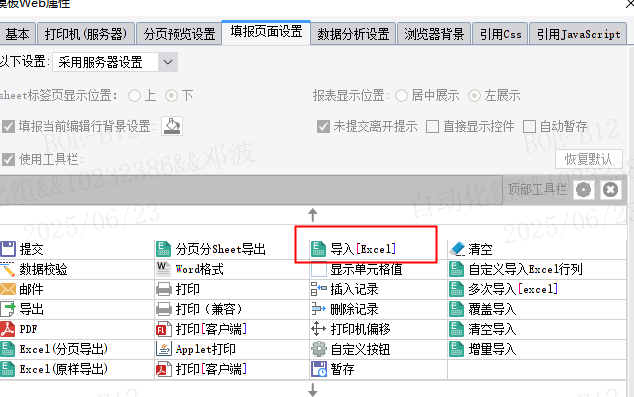Open the 采用服务器设置 dropdown
The image size is (634, 397).
[115, 62]
